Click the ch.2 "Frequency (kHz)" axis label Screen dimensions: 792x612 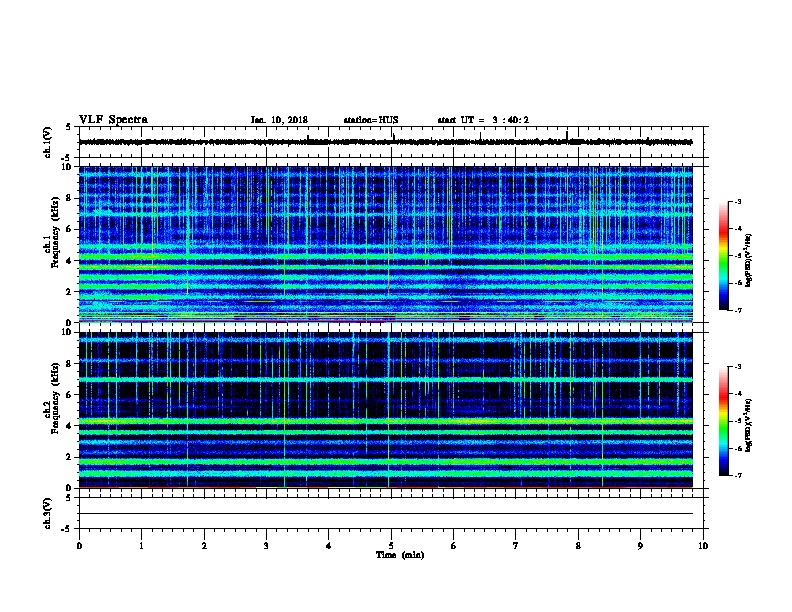tap(55, 398)
